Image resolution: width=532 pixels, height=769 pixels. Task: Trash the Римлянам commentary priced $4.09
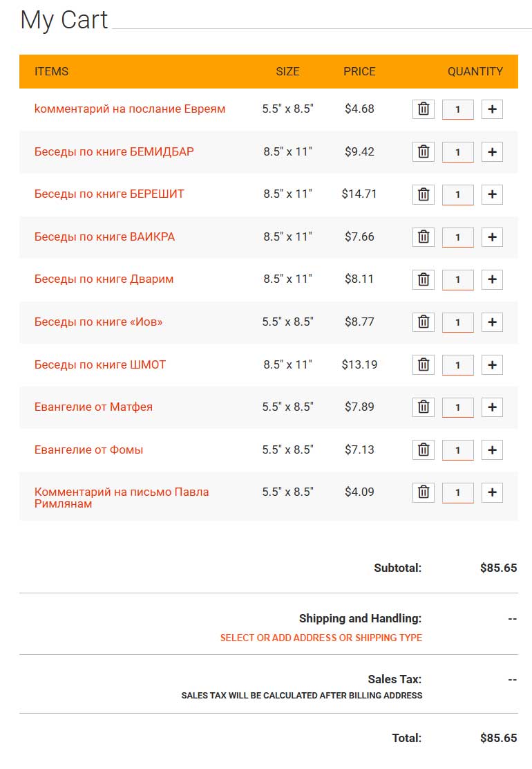(424, 492)
